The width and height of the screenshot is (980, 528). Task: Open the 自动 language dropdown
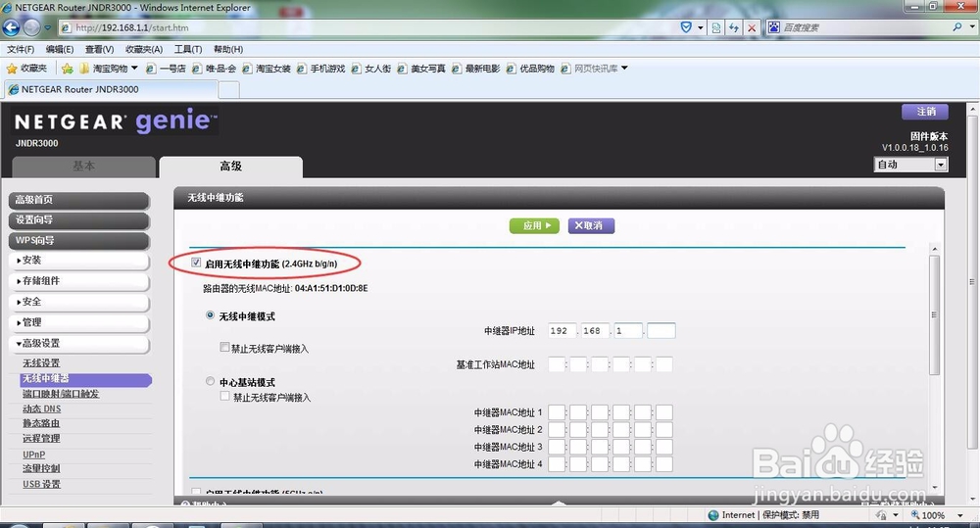[x=910, y=165]
